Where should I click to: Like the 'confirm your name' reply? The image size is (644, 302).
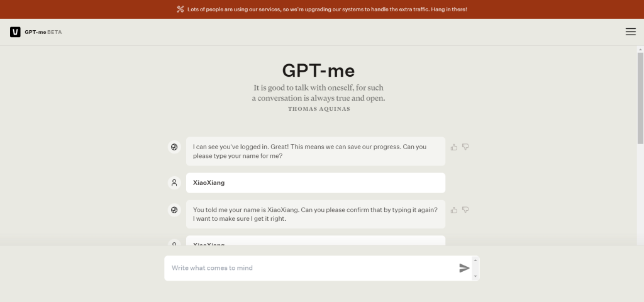454,210
